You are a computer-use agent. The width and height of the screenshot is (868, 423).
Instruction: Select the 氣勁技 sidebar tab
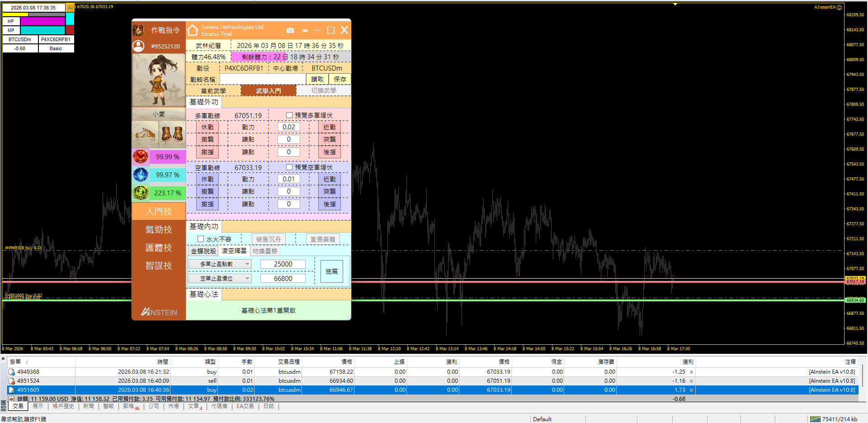pos(159,230)
